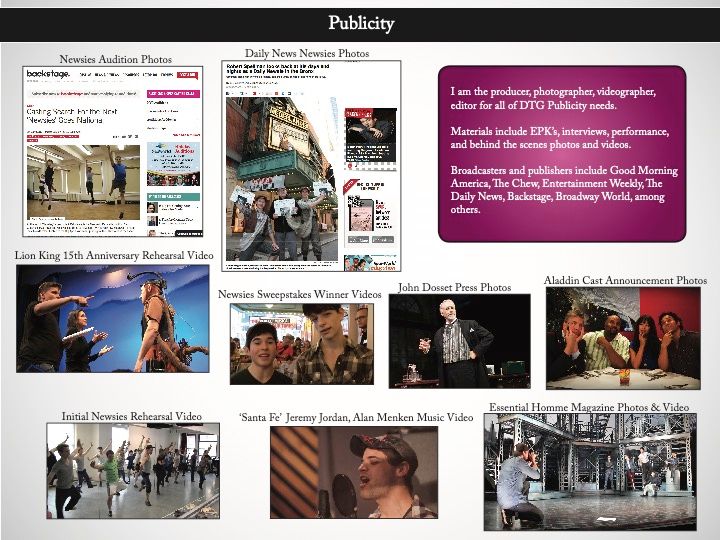Click the 'Materials include EPK's' paragraph
Screen dimensions: 720x540
[560, 138]
